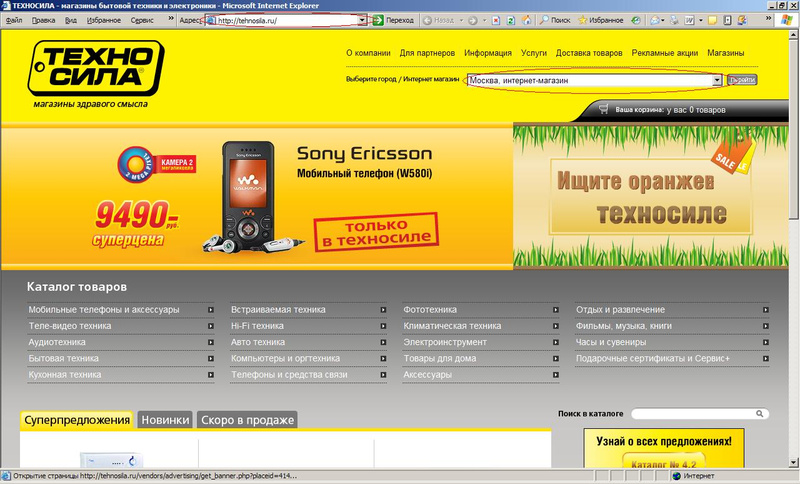Click the disabled Назад back button
800x484 pixels.
tap(439, 20)
